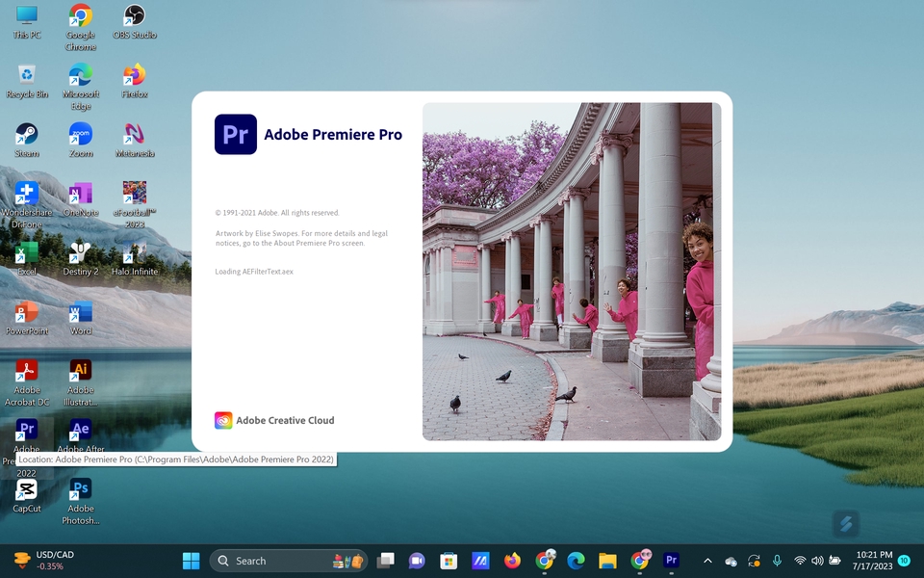Launch Firefox desktop shortcut
Viewport: 924px width, 578px height.
point(135,81)
